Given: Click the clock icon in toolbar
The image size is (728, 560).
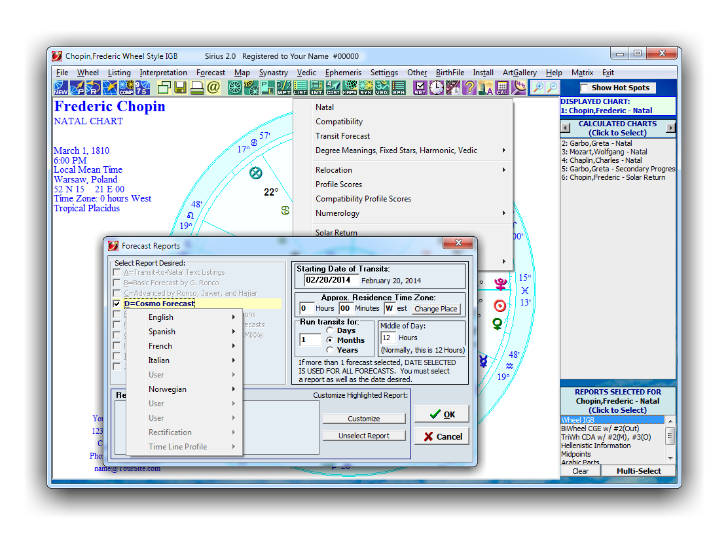Looking at the screenshot, I should click(x=437, y=88).
